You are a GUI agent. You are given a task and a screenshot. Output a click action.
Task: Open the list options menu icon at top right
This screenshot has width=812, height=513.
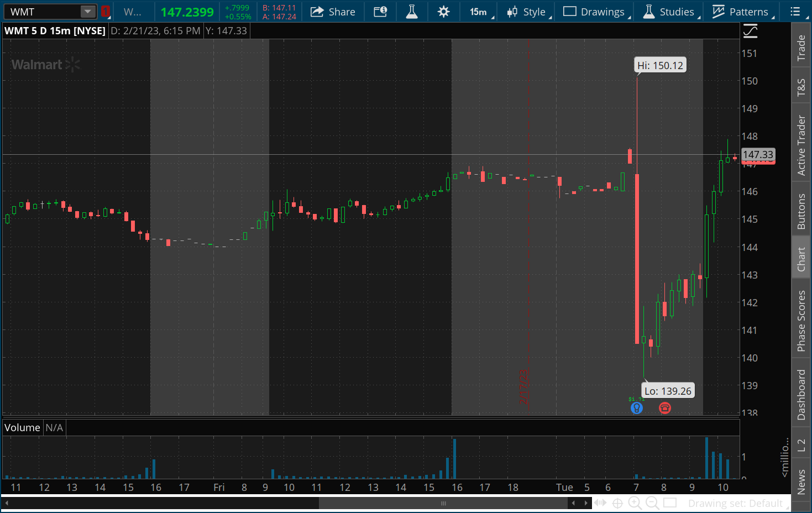point(795,12)
